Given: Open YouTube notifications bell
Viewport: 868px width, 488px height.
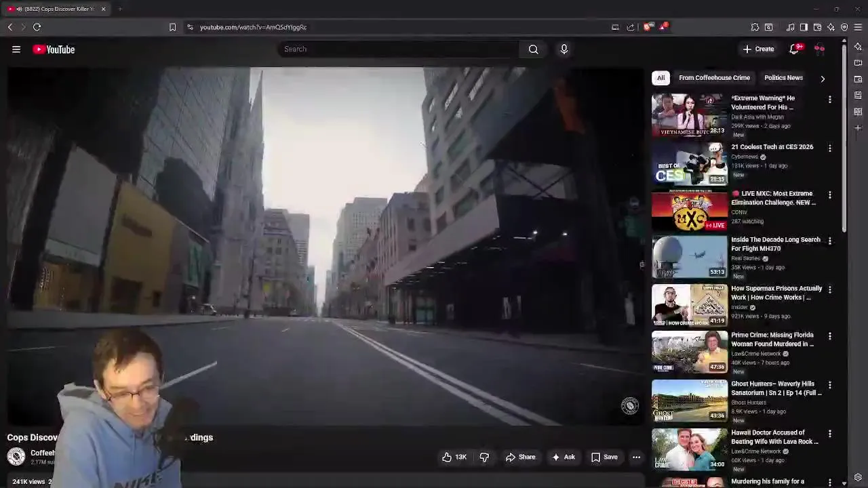Looking at the screenshot, I should (x=794, y=49).
